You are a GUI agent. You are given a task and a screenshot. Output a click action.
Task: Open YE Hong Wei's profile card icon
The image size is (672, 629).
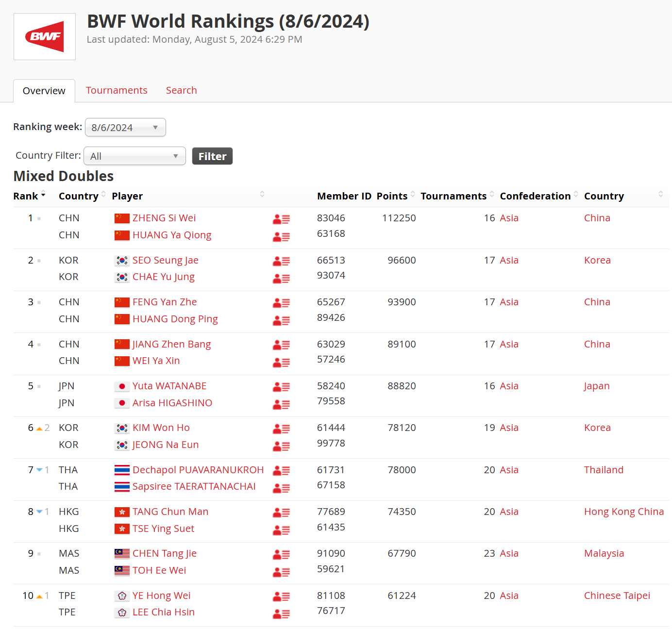[281, 596]
